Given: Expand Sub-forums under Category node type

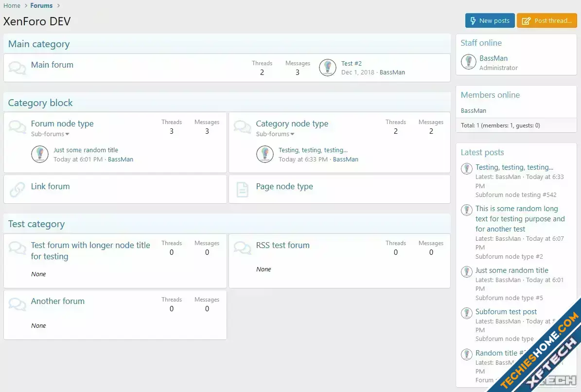Looking at the screenshot, I should (275, 134).
